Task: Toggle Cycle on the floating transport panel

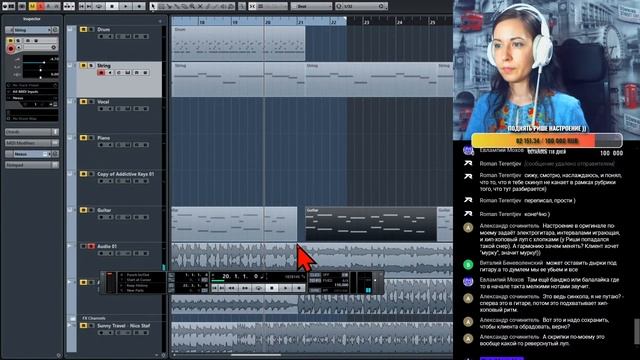Action: pos(258,288)
